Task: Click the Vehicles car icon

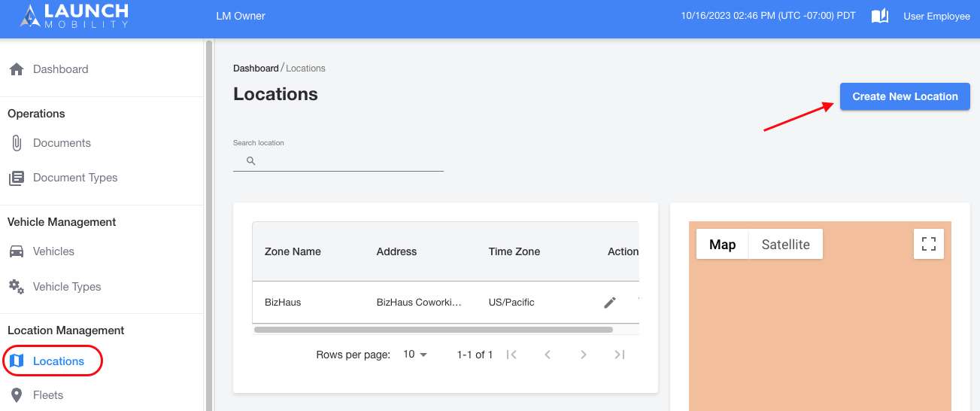Action: point(16,251)
